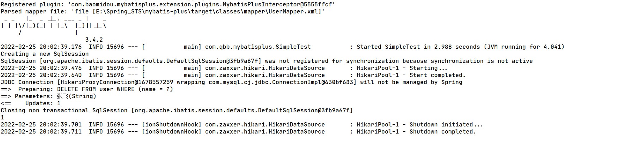Click the com.qbb.mybatisplus.SimpleTest logger name
This screenshot has height=142, width=644.
click(x=258, y=47)
